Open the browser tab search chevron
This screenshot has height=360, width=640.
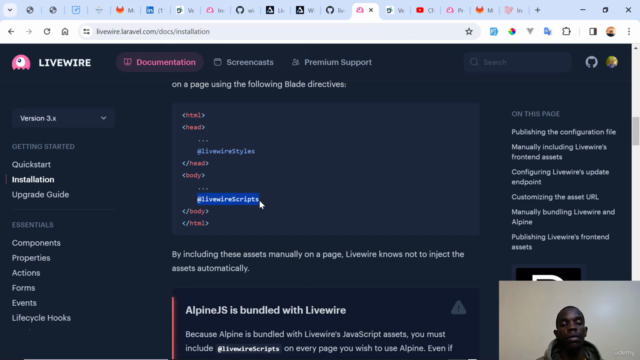point(10,10)
